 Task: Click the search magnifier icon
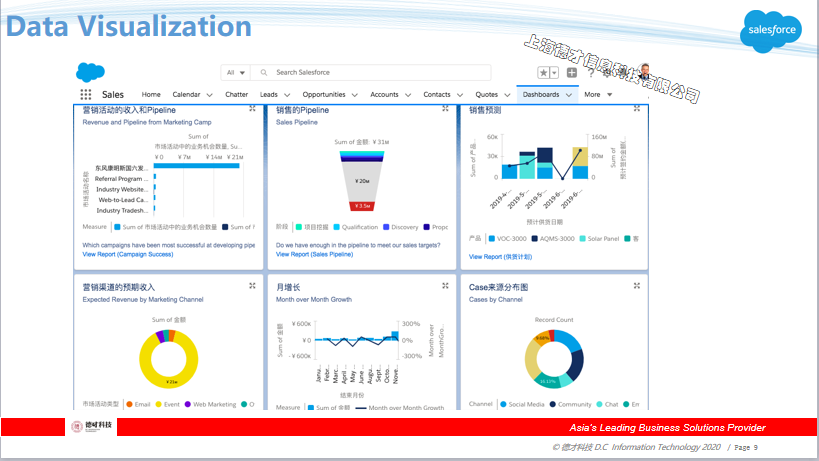264,73
